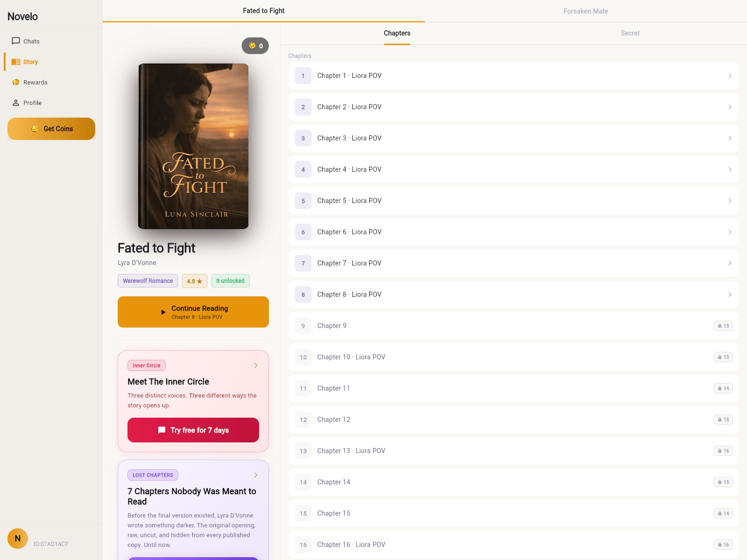Click the Chapter 8 · Liora POV row title

point(349,294)
